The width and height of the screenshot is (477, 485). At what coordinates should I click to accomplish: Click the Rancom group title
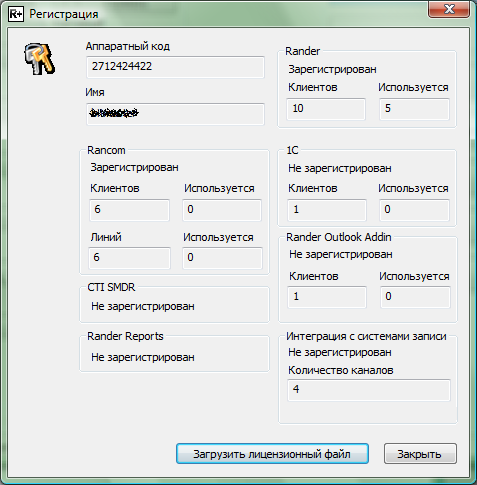(x=106, y=150)
